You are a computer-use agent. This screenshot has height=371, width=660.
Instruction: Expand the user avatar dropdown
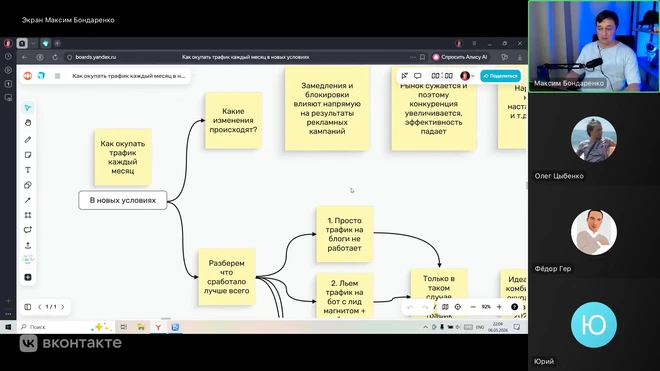(467, 76)
